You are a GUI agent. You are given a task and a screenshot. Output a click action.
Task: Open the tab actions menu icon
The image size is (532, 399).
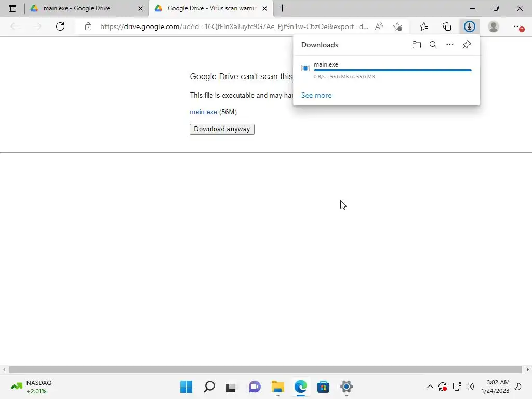click(x=12, y=8)
